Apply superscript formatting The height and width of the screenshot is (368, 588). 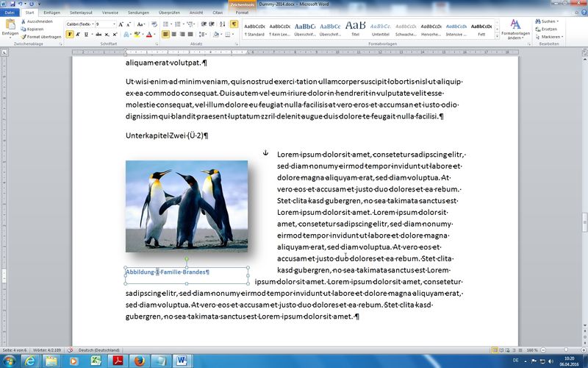pos(115,35)
